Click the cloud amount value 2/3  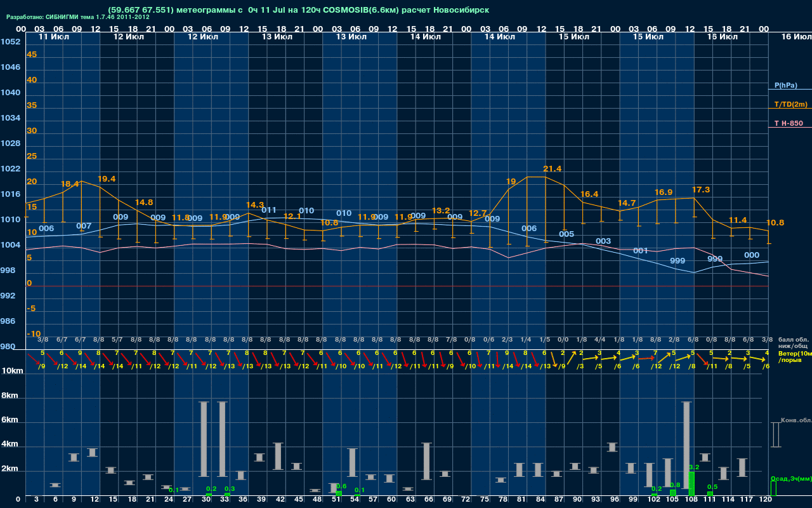(x=507, y=340)
